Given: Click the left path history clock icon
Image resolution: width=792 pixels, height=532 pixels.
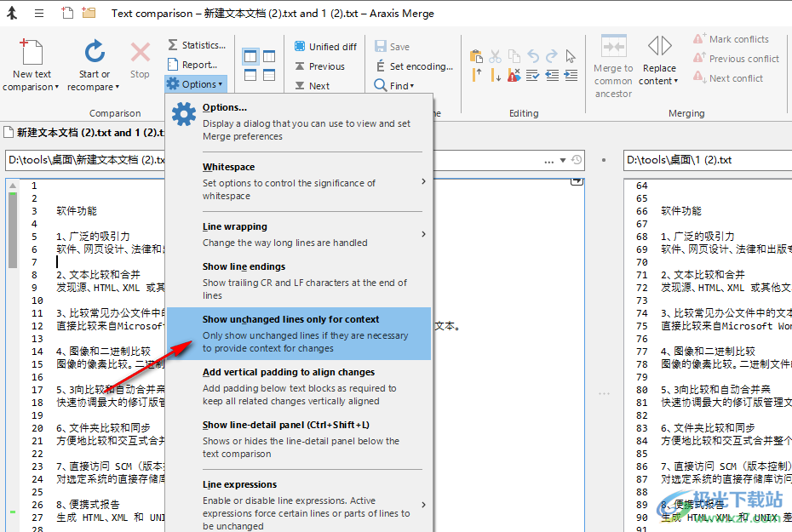Looking at the screenshot, I should click(x=577, y=160).
